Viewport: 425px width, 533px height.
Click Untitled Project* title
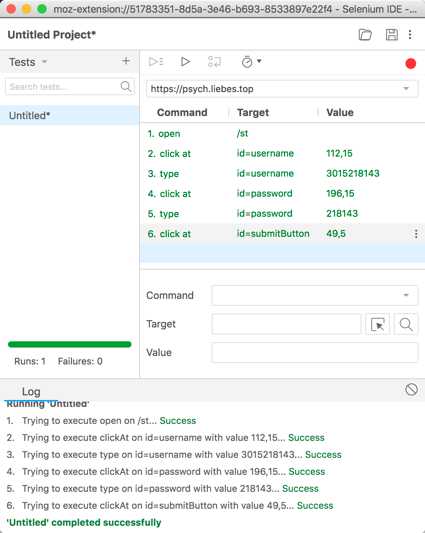tap(52, 35)
